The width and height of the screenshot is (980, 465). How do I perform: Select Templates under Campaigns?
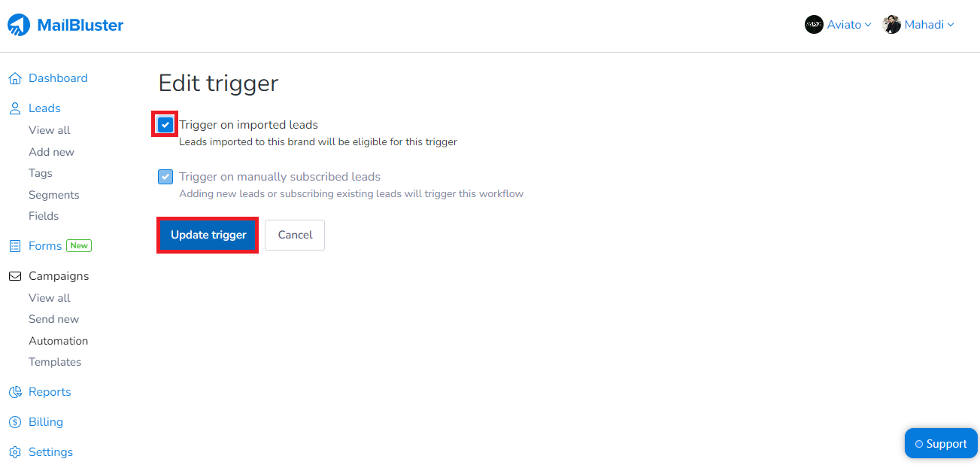pos(55,362)
